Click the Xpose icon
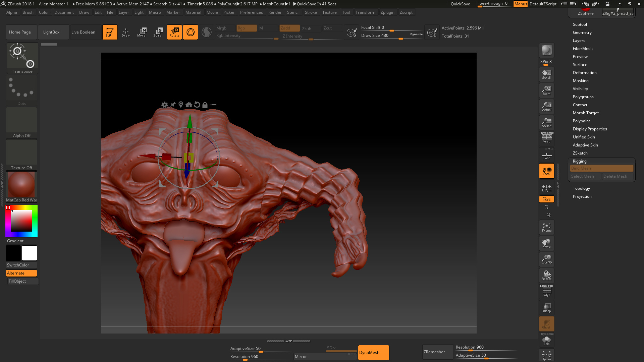Image resolution: width=644 pixels, height=362 pixels. 546,356
